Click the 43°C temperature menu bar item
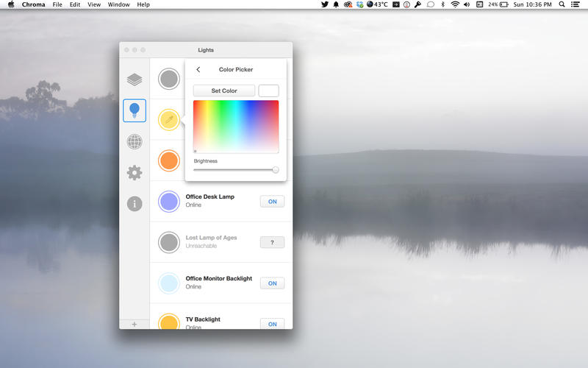588x368 pixels. pyautogui.click(x=377, y=4)
